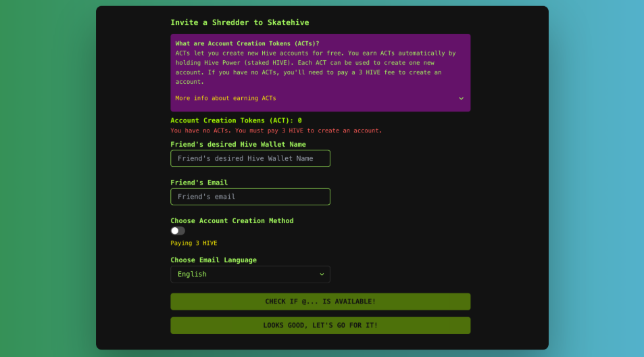Click Account Creation Tokens (ACT): 0 text

click(x=236, y=120)
